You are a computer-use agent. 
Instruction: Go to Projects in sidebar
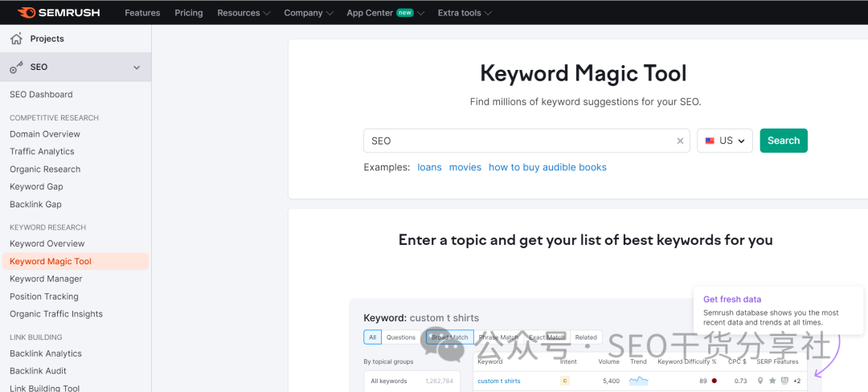47,39
